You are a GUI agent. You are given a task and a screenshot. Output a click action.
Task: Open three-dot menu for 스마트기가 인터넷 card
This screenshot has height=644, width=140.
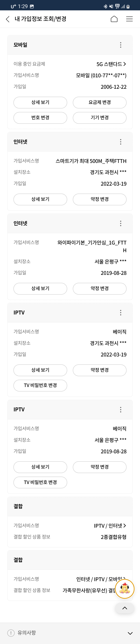[x=121, y=142]
